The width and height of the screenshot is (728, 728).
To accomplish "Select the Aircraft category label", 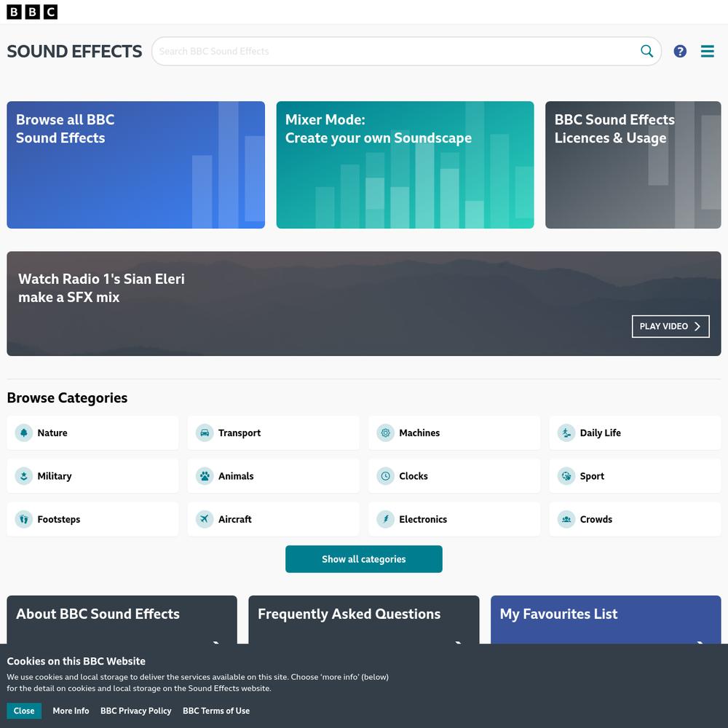I will 235,519.
